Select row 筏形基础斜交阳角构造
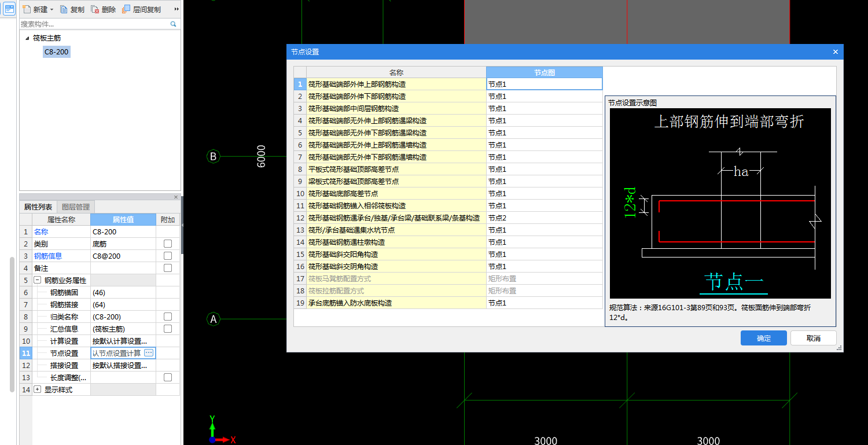This screenshot has height=445, width=868. point(396,255)
